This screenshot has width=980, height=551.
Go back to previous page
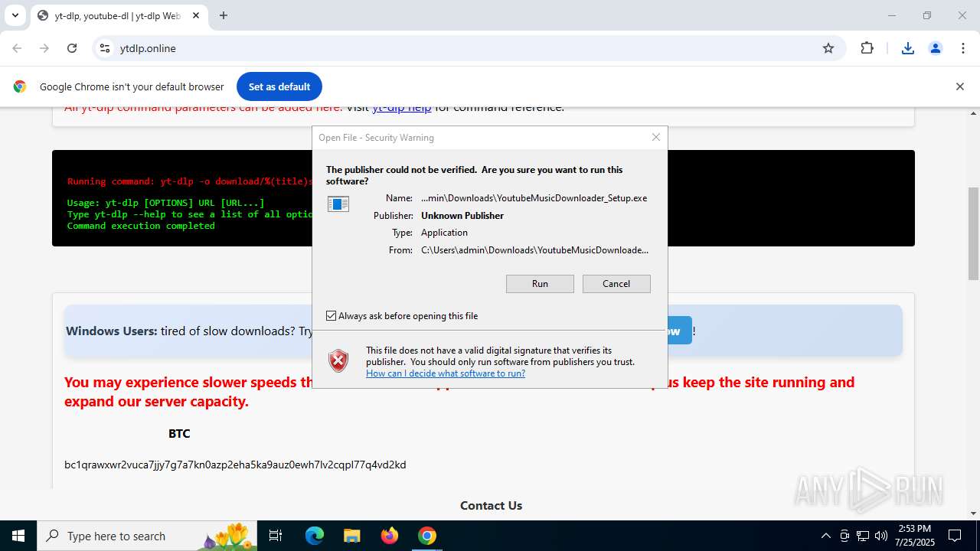[x=17, y=48]
